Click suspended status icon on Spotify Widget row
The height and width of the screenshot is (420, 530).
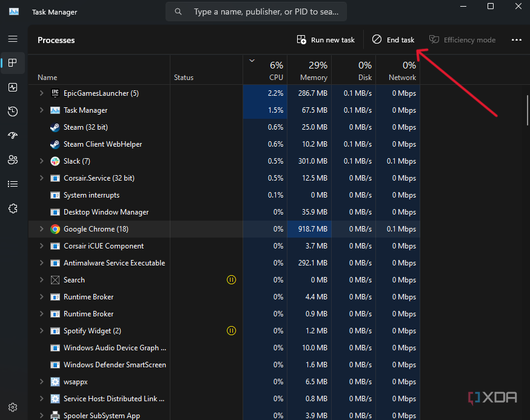coord(231,331)
